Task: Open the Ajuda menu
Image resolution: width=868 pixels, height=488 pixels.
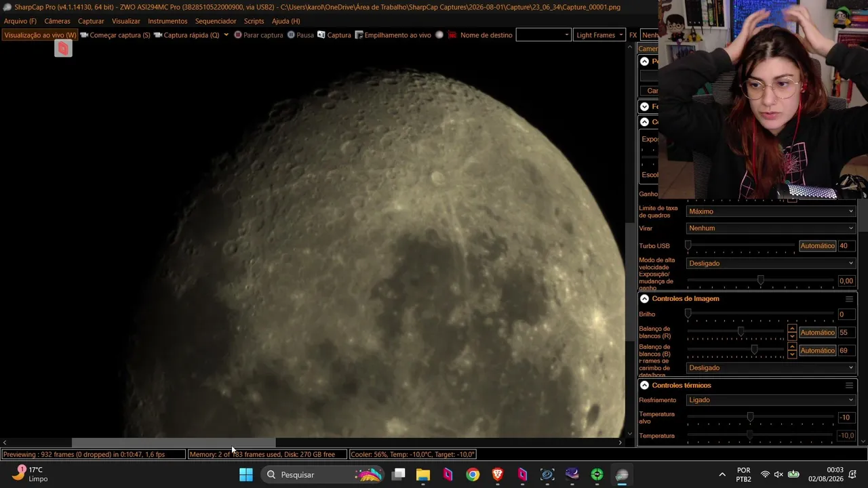Action: pos(285,21)
